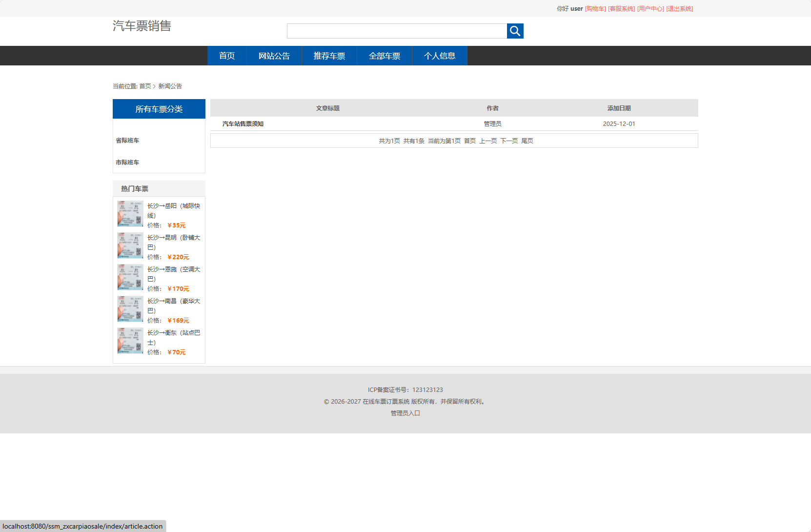
Task: Click the price ¥35元
Action: pos(177,225)
